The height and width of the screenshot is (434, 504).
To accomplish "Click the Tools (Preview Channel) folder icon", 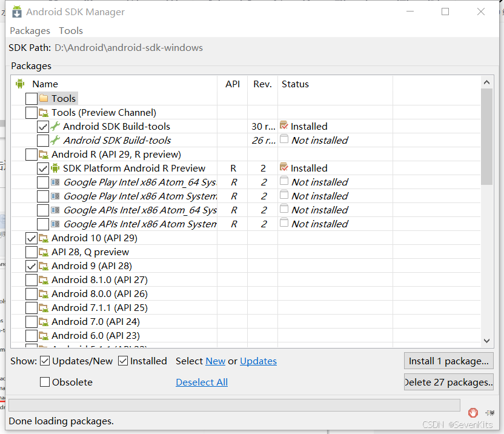I will coord(44,112).
